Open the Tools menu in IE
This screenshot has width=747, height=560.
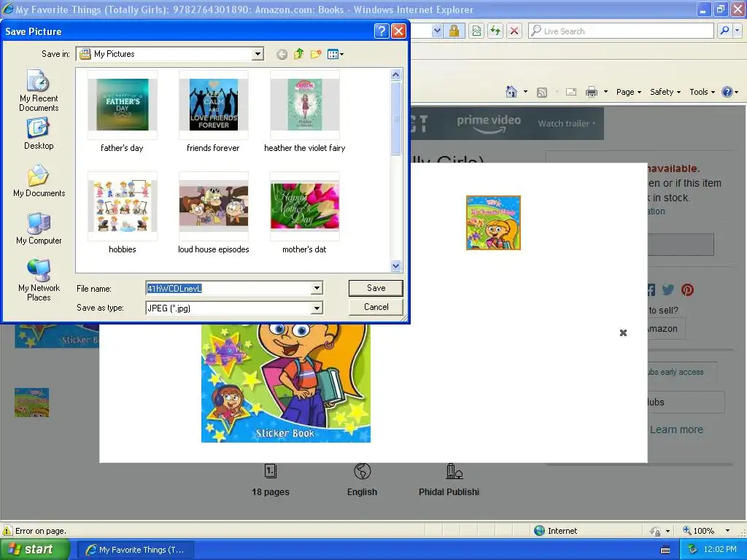(702, 92)
